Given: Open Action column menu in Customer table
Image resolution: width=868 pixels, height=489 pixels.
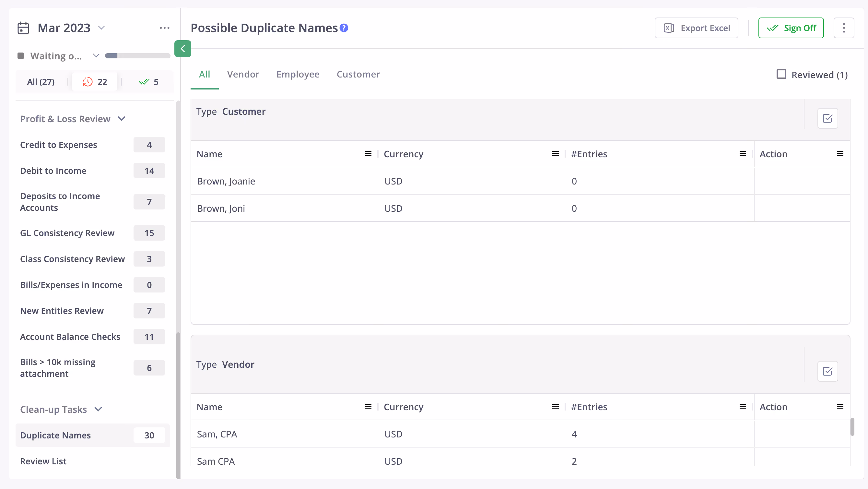Looking at the screenshot, I should (840, 154).
